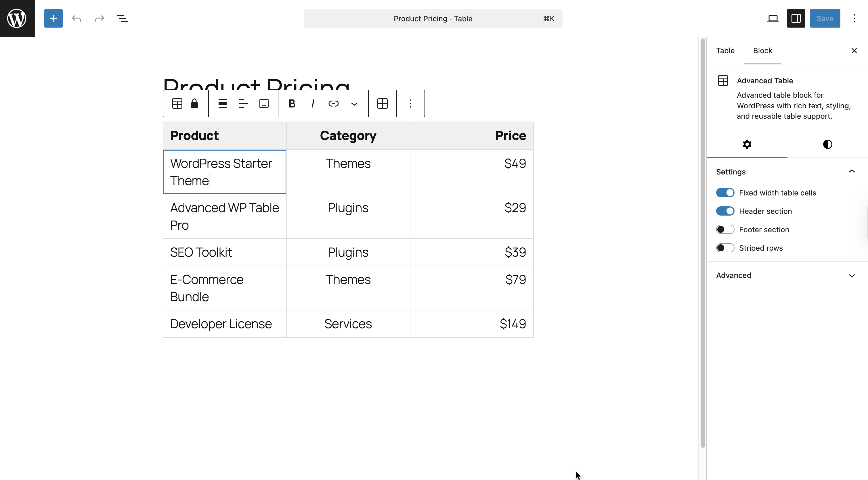This screenshot has height=480, width=868.
Task: Open the desktop preview view options
Action: click(x=773, y=18)
